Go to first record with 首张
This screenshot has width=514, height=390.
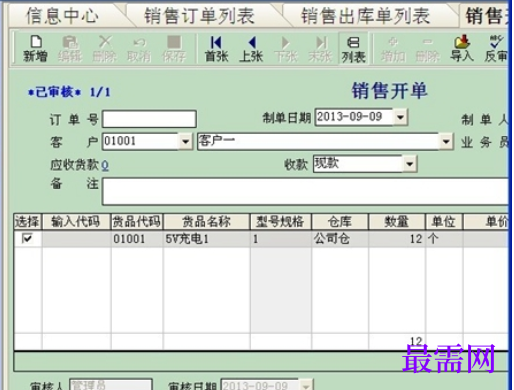216,49
